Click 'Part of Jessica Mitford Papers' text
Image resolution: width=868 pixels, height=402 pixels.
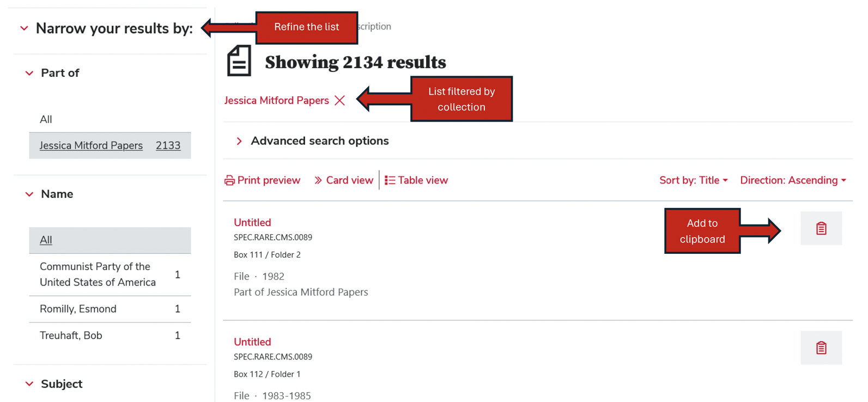(x=301, y=292)
